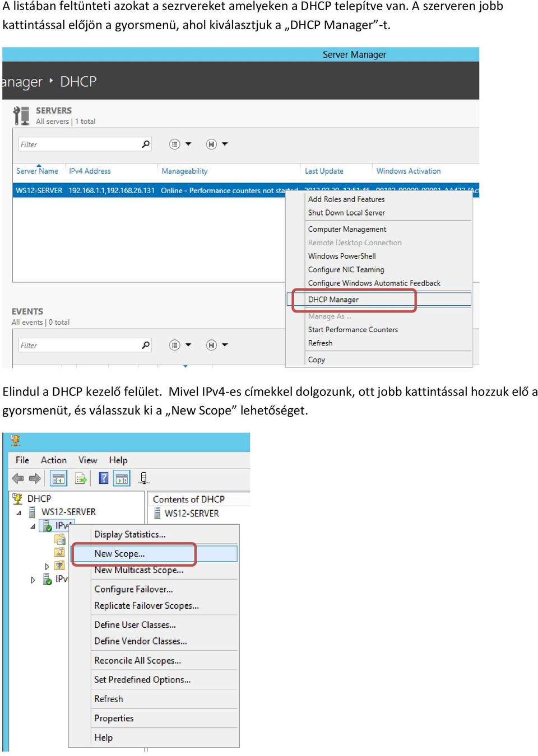538x756 pixels.
Task: Open the Servers save query dropdown arrow
Action: pyautogui.click(x=225, y=144)
